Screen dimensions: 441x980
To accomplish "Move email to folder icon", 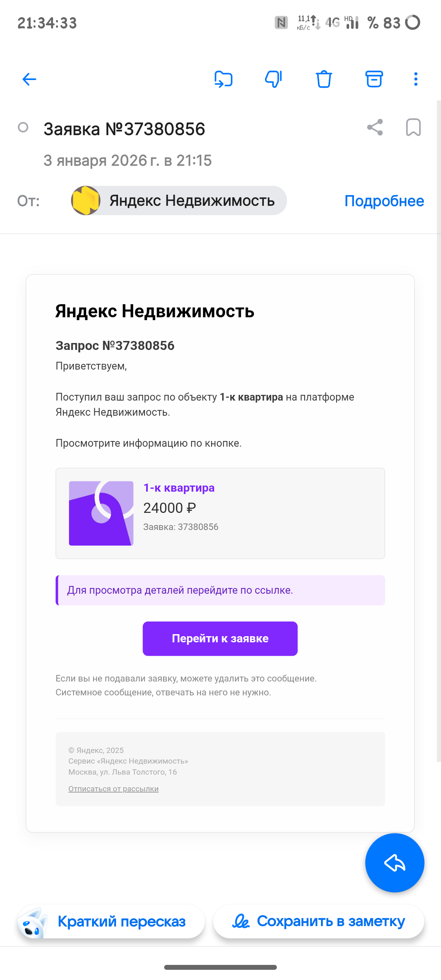I will [x=223, y=79].
